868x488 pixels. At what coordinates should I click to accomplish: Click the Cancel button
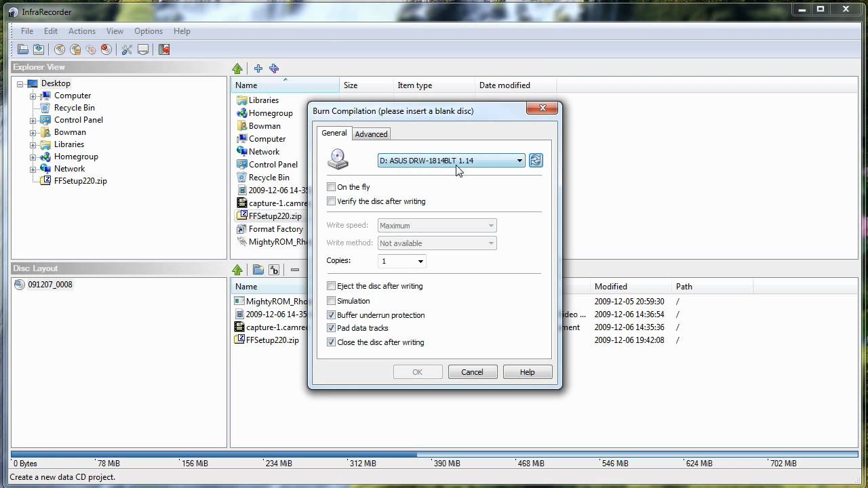472,371
